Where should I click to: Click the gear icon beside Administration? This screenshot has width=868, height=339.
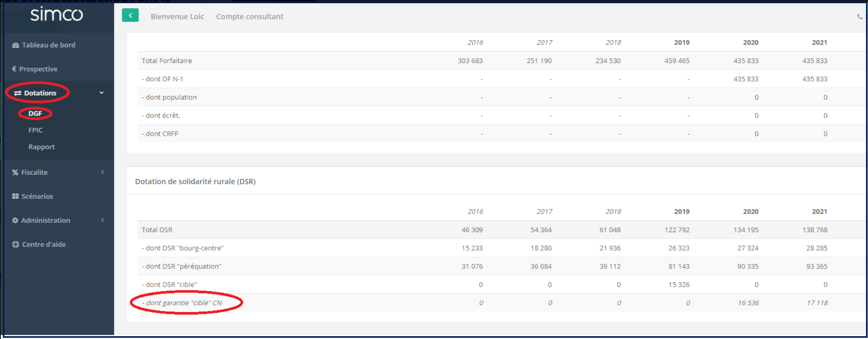point(15,220)
